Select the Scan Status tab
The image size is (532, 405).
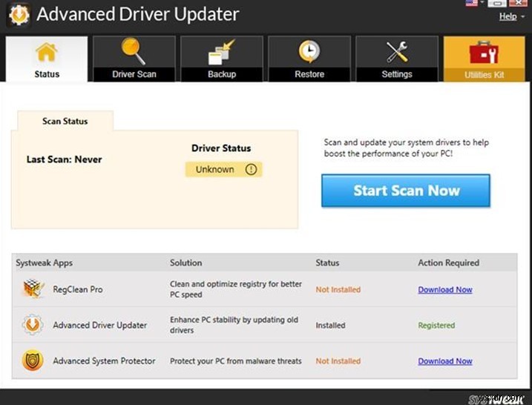click(x=65, y=121)
